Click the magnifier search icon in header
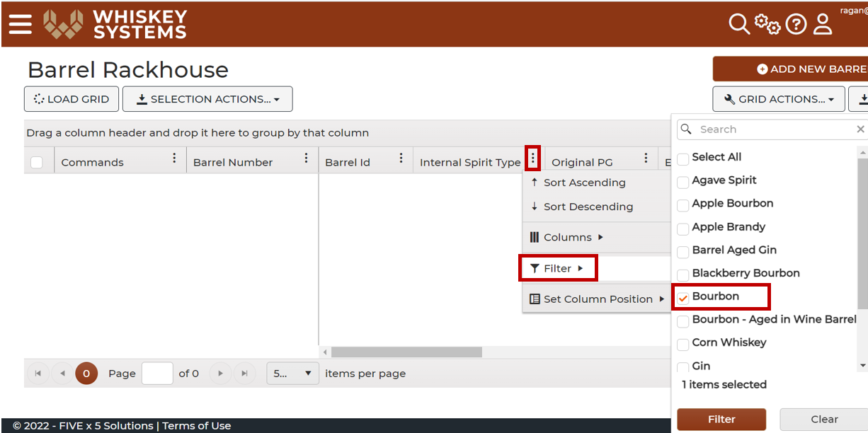Image resolution: width=868 pixels, height=433 pixels. point(739,24)
